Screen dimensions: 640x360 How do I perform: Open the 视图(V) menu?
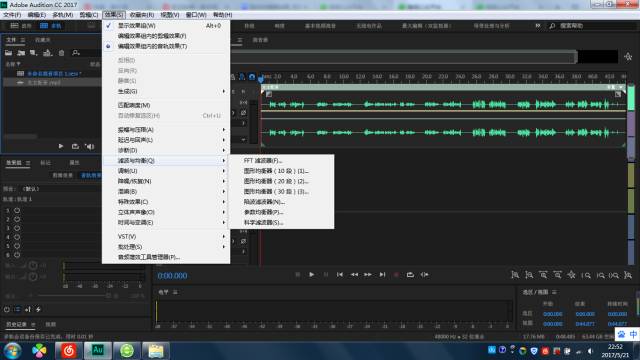(169, 15)
